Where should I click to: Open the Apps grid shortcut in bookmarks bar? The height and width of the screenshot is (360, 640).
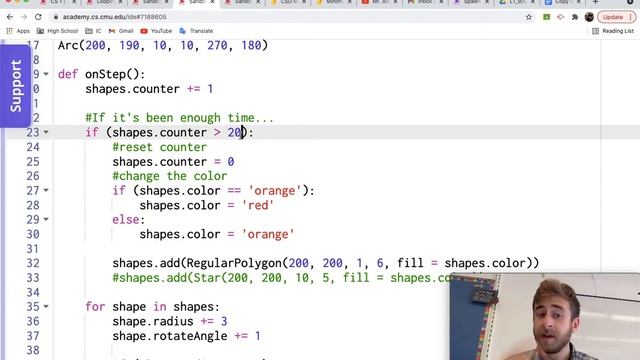[18, 31]
